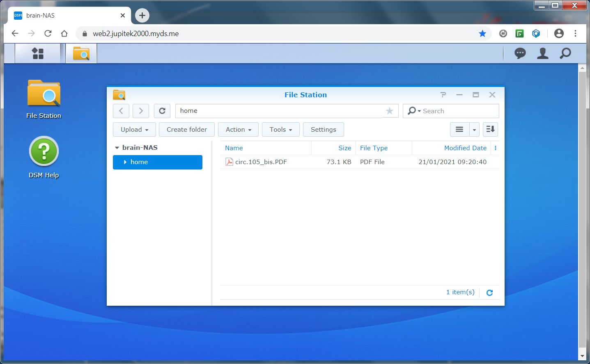The height and width of the screenshot is (364, 590).
Task: Minimize the File Station window
Action: [459, 95]
